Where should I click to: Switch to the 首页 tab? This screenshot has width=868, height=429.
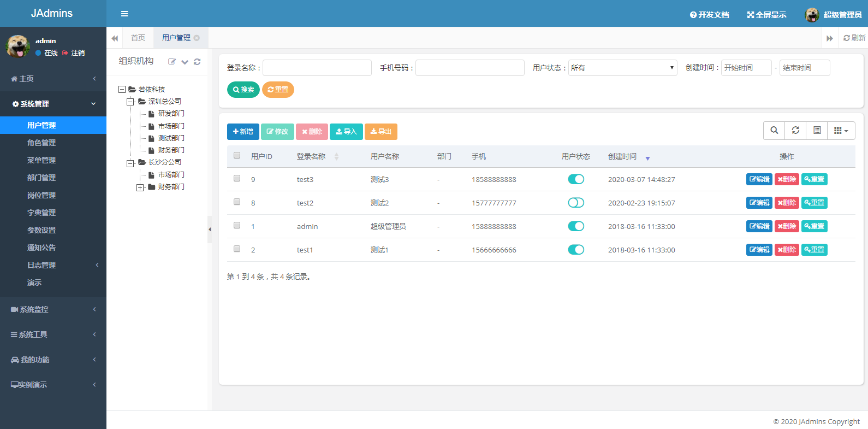click(x=138, y=38)
